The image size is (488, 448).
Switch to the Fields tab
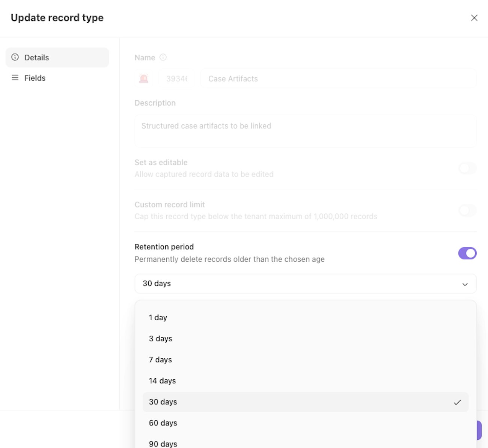pos(35,78)
